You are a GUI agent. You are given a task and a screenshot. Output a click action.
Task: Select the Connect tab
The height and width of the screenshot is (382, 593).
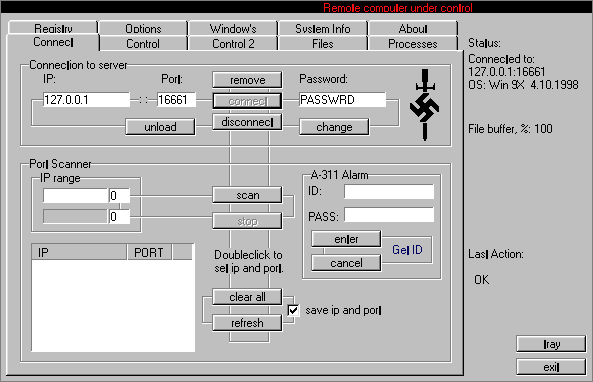pos(53,42)
